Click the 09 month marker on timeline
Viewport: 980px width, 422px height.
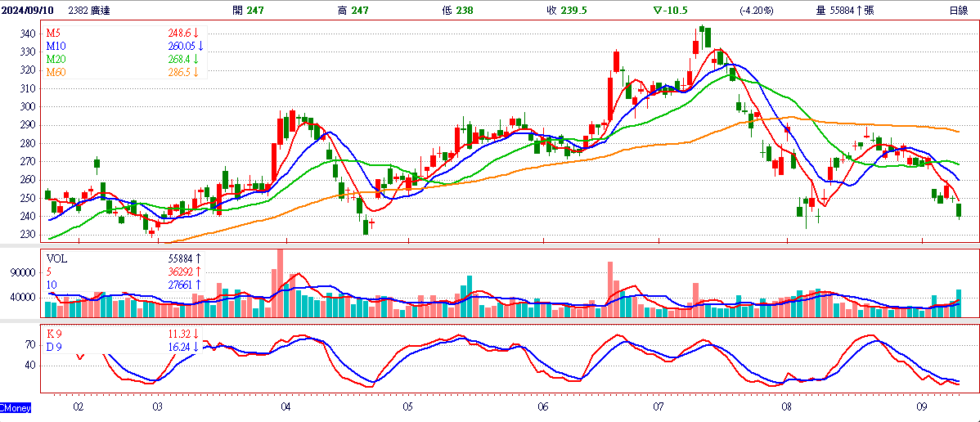(x=922, y=407)
